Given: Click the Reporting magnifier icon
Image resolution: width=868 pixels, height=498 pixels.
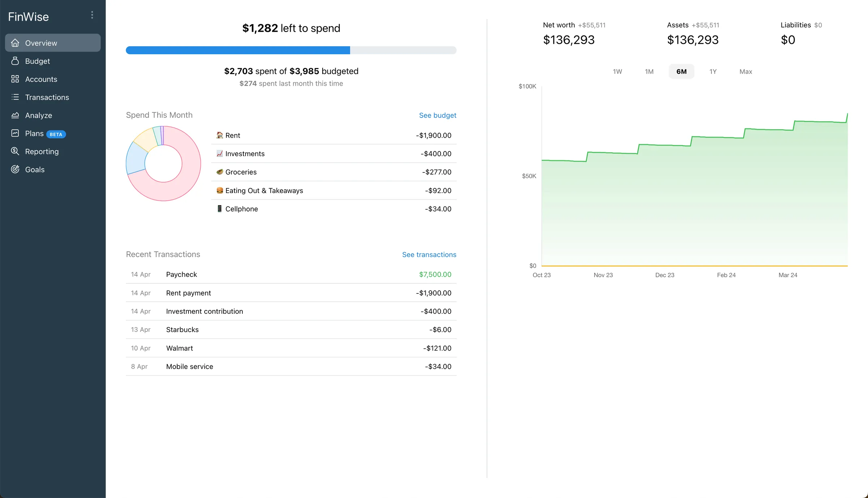Looking at the screenshot, I should click(15, 151).
